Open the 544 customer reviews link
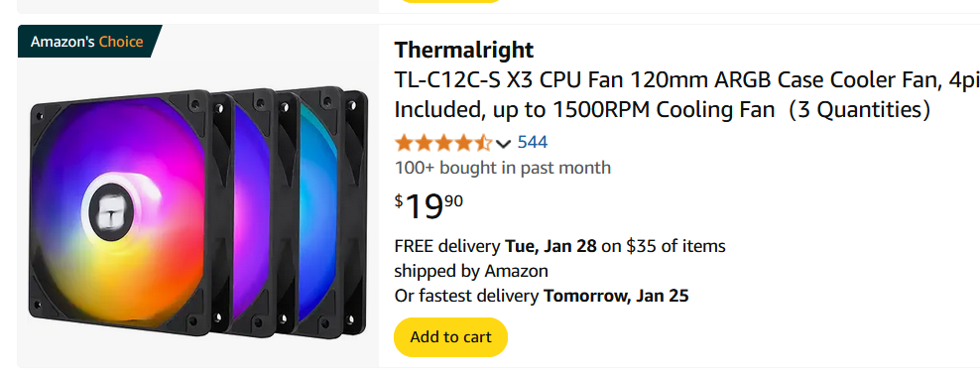 coord(533,143)
